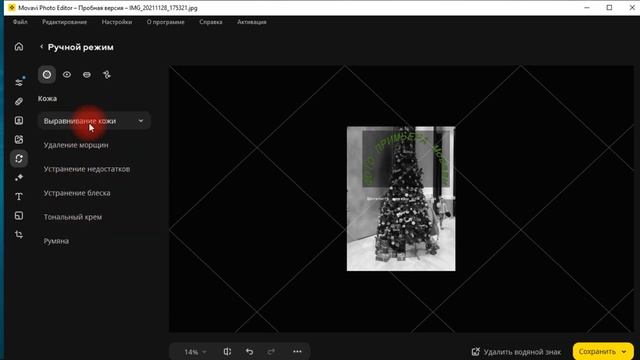Toggle before/after compare view

pos(227,351)
